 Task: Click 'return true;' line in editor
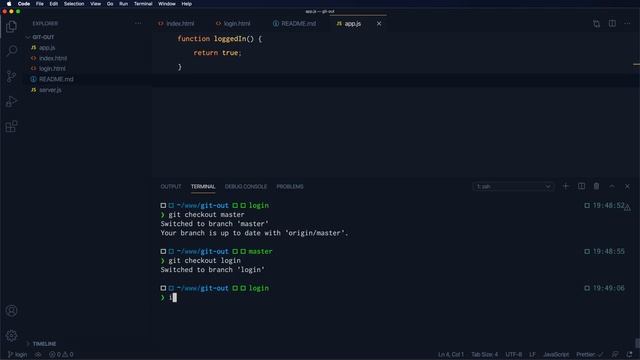[x=217, y=53]
